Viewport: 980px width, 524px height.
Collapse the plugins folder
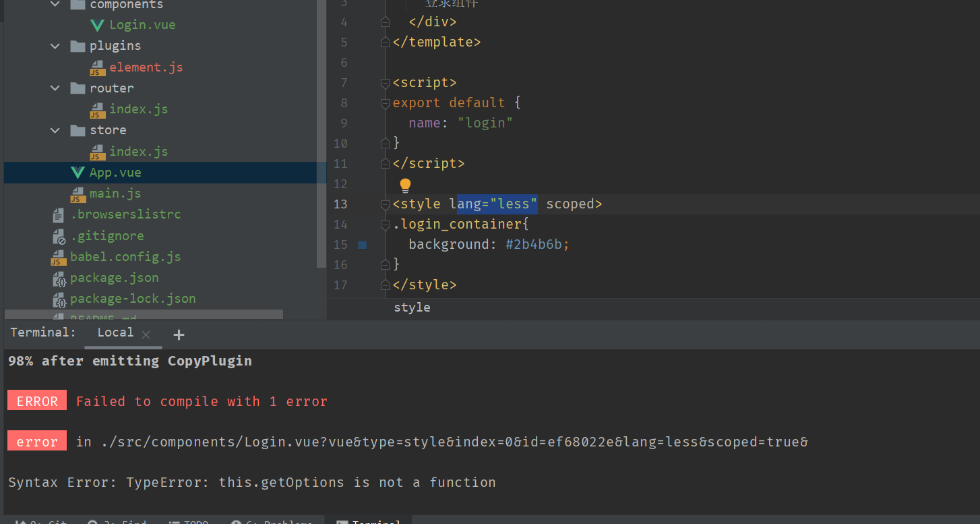55,46
